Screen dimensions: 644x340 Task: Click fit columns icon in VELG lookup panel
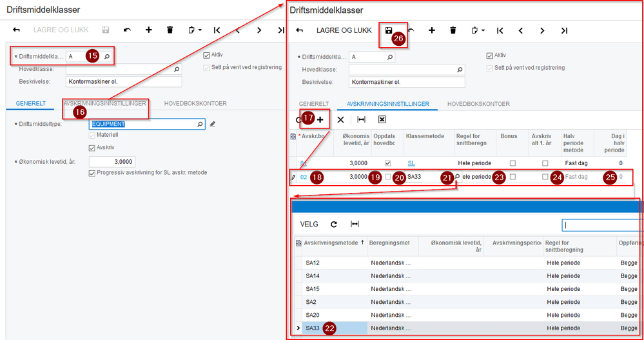(x=355, y=224)
